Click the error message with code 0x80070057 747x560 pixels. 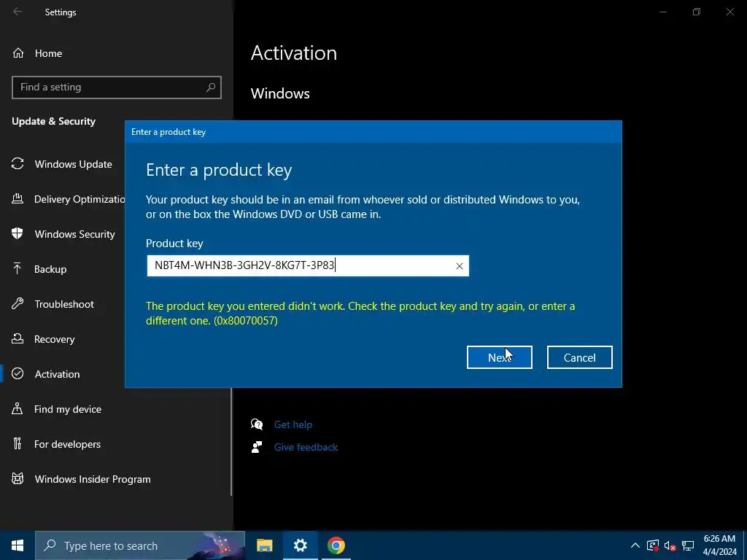[x=360, y=313]
